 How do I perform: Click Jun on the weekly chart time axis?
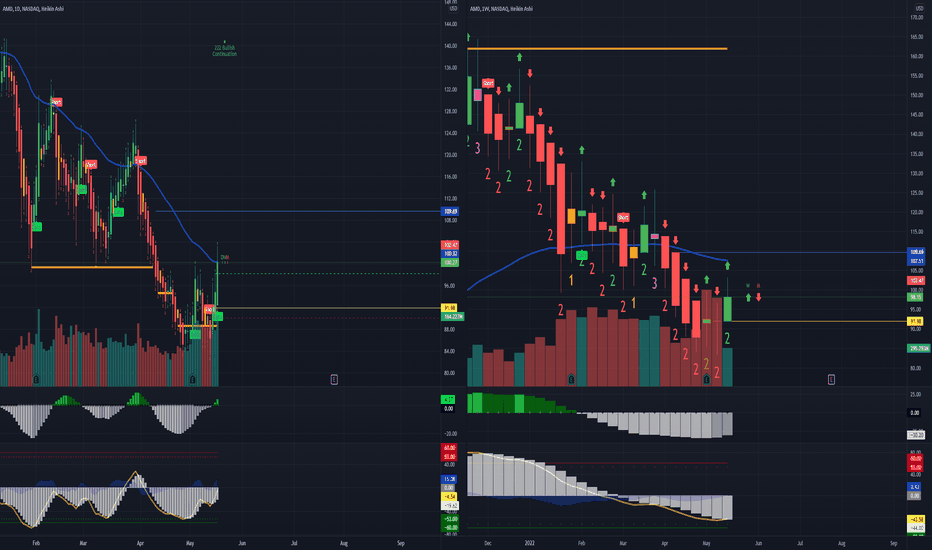point(758,543)
